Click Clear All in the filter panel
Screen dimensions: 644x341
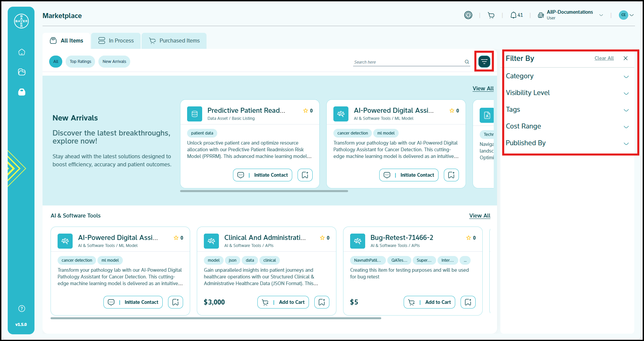(604, 58)
